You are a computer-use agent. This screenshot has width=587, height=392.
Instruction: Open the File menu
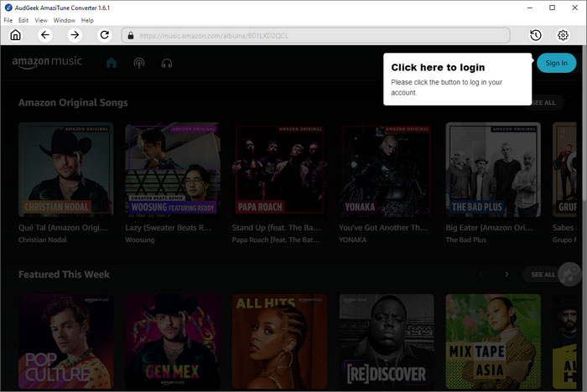[8, 20]
